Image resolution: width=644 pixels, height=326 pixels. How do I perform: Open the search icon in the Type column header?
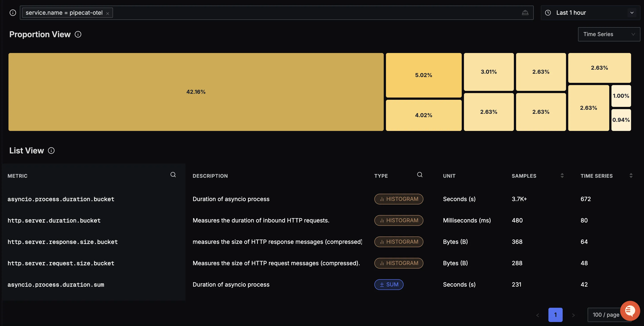pyautogui.click(x=420, y=175)
